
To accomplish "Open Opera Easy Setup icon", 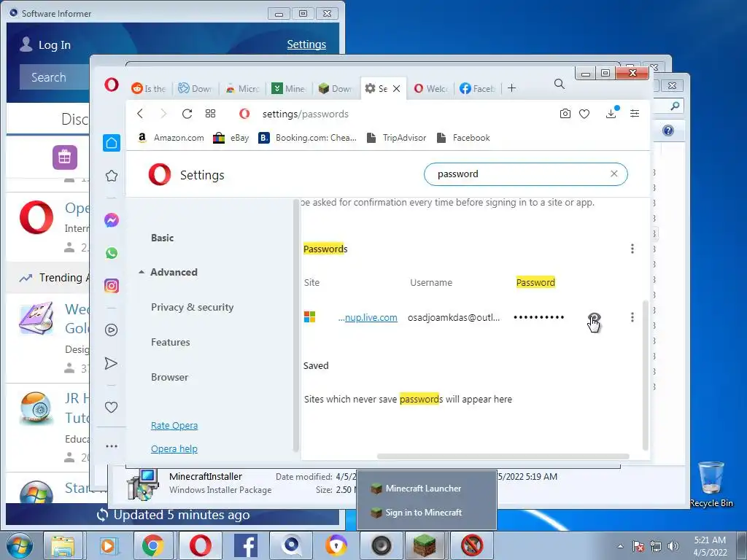I will pos(635,113).
